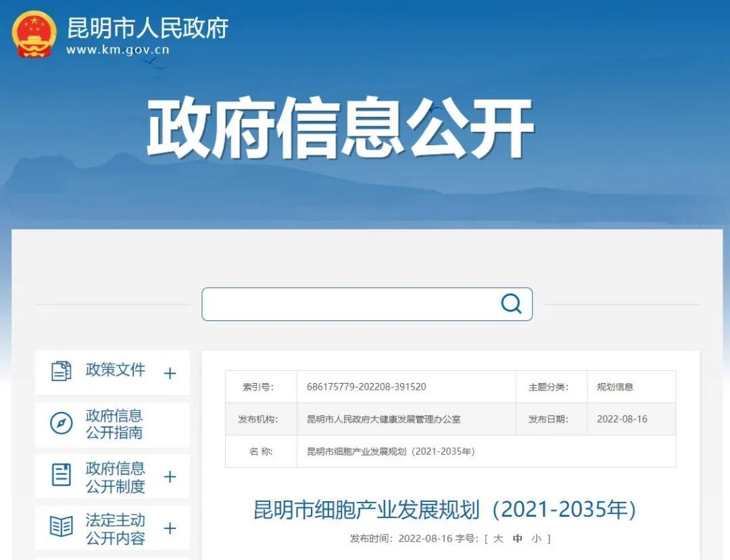Set font size to 小

pyautogui.click(x=536, y=538)
